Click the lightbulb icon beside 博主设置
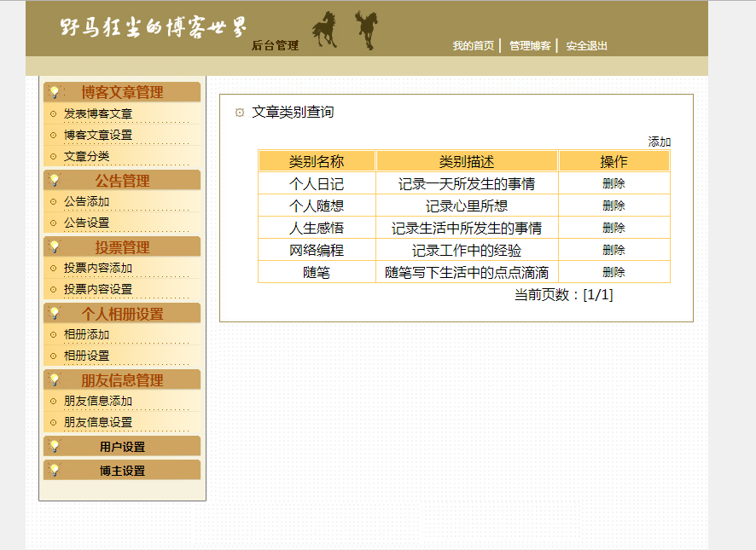Viewport: 756px width, 550px height. click(x=55, y=470)
